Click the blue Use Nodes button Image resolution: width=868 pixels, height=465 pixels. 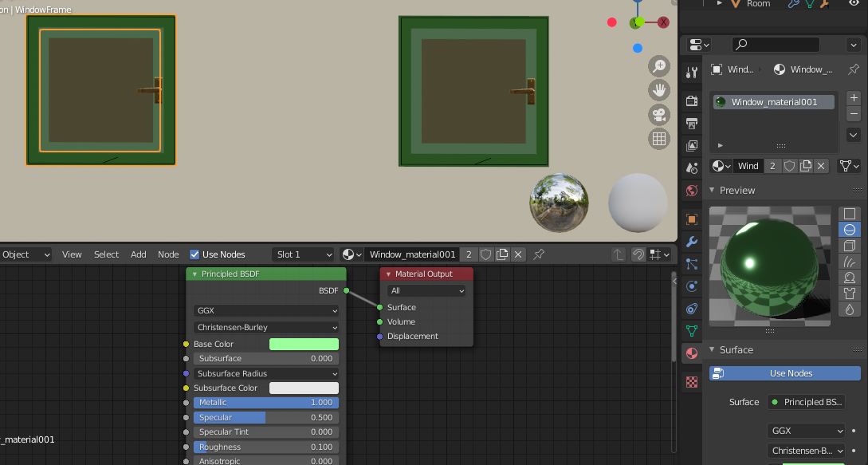[x=785, y=373]
